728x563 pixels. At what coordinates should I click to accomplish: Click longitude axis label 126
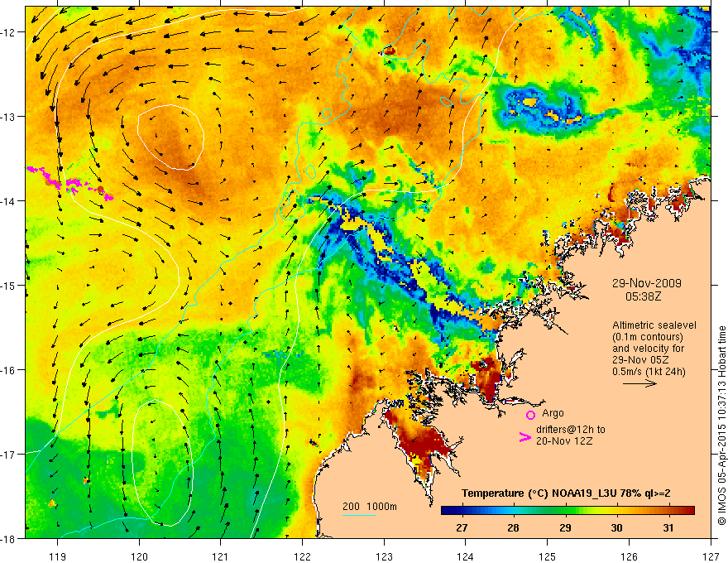pos(629,556)
